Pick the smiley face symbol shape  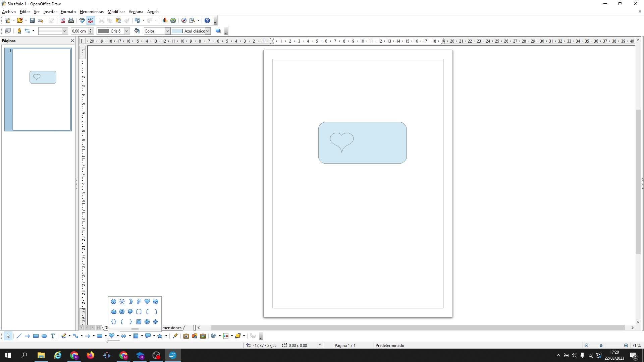tap(113, 302)
